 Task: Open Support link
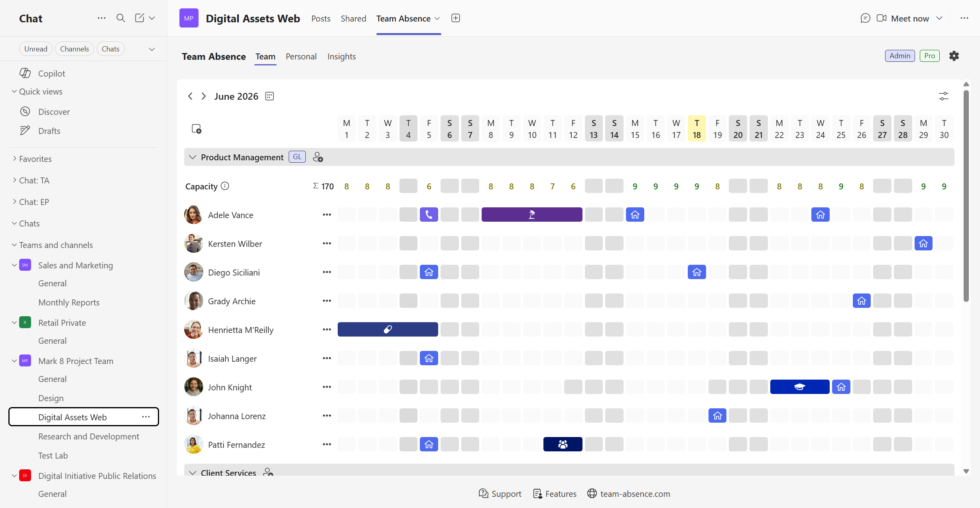pyautogui.click(x=500, y=494)
